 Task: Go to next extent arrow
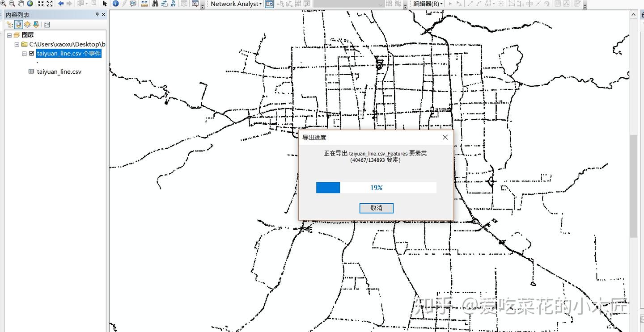[69, 4]
